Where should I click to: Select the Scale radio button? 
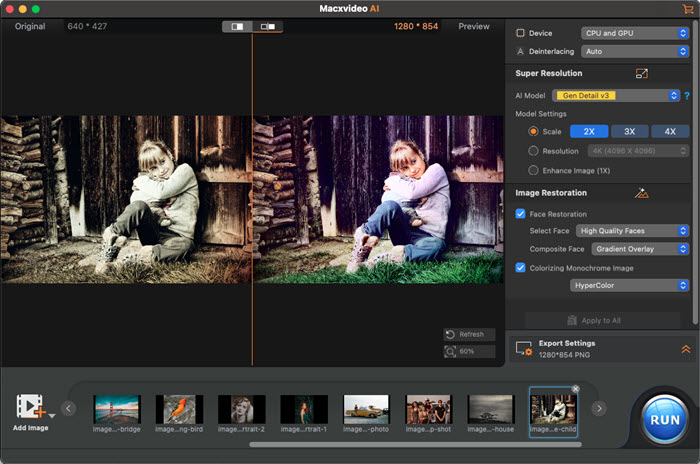click(x=533, y=131)
